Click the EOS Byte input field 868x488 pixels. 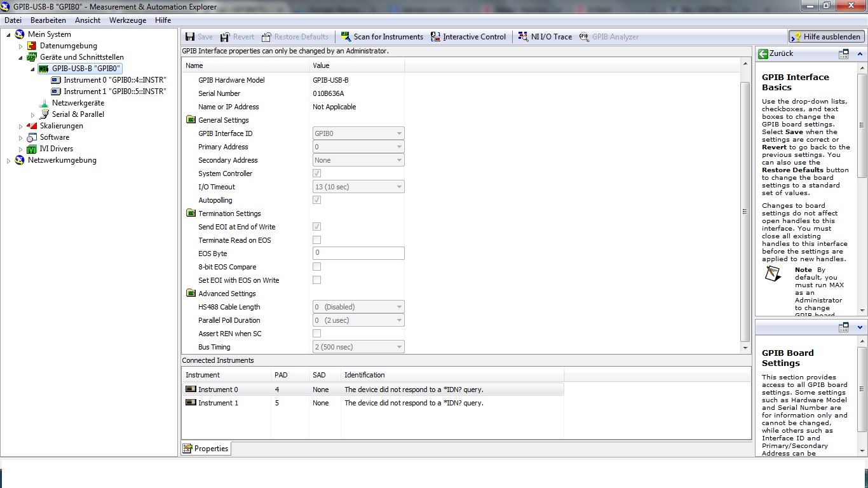click(358, 254)
